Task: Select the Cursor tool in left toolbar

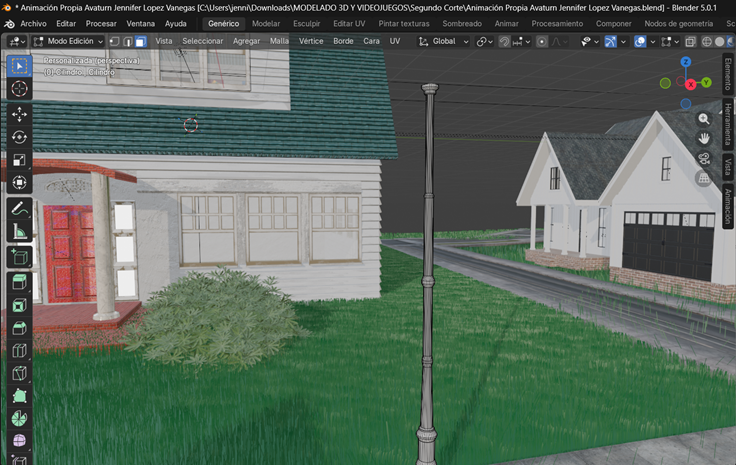Action: tap(19, 89)
